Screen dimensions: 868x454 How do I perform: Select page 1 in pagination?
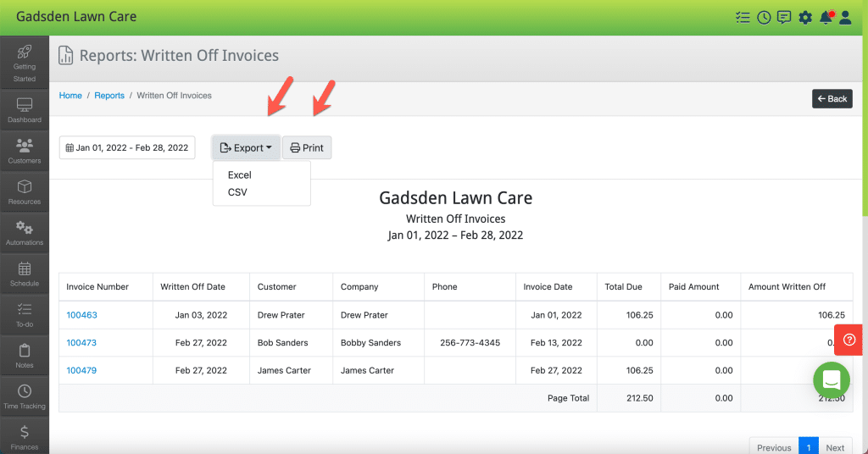(x=808, y=447)
